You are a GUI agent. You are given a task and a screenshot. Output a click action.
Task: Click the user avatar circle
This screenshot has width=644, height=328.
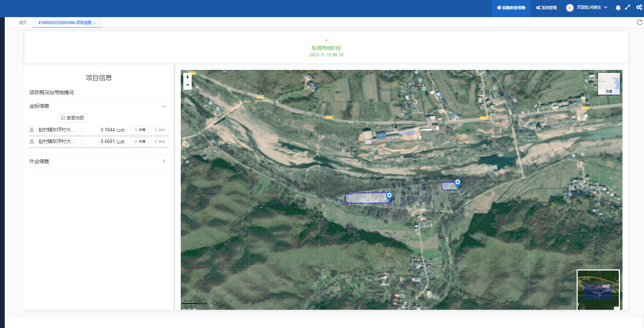point(570,8)
